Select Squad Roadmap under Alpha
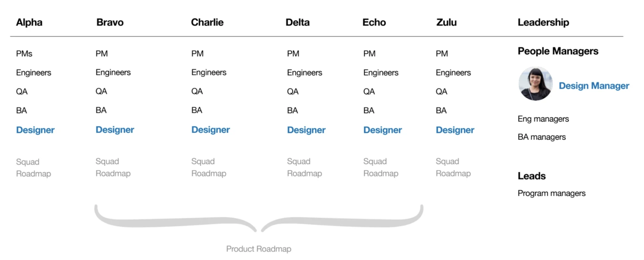The height and width of the screenshot is (260, 644). [33, 168]
